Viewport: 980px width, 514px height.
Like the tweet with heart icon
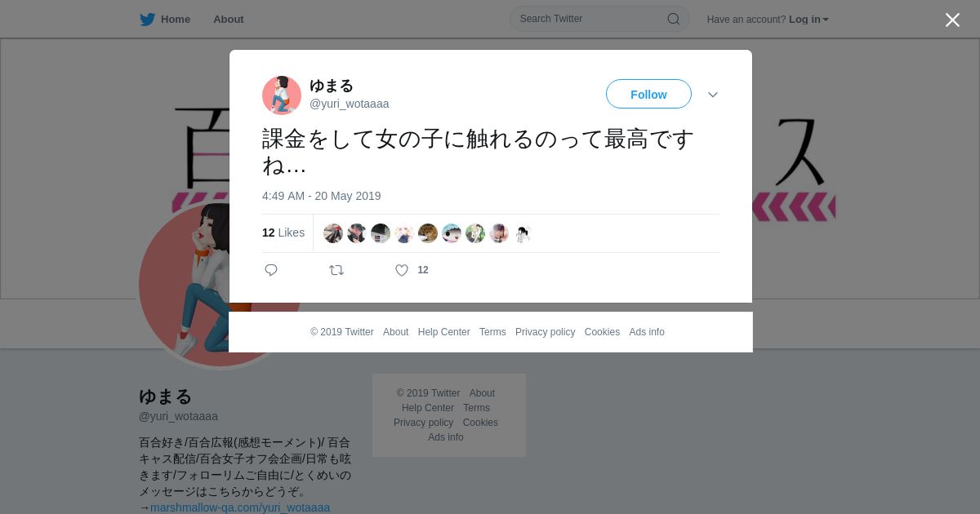[402, 270]
